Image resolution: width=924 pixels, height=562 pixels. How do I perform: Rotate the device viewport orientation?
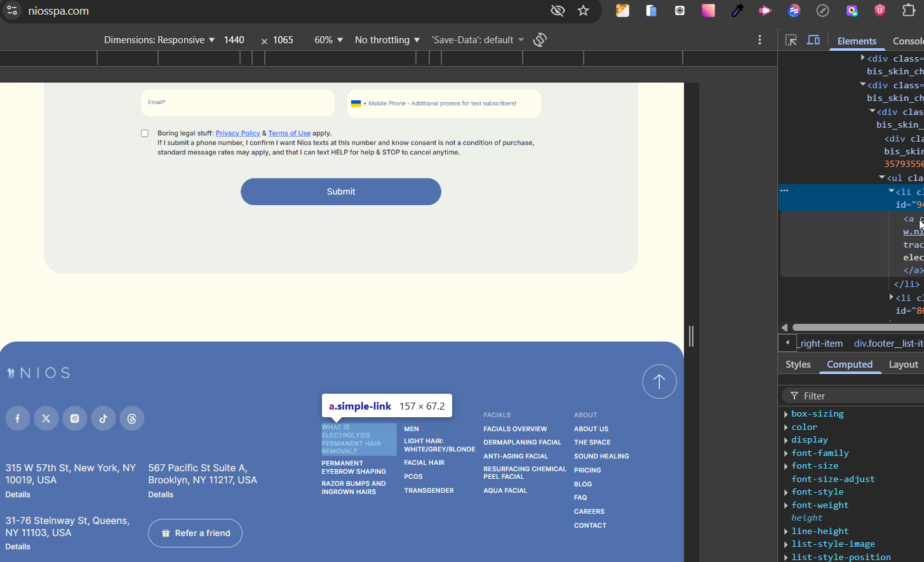click(x=540, y=39)
